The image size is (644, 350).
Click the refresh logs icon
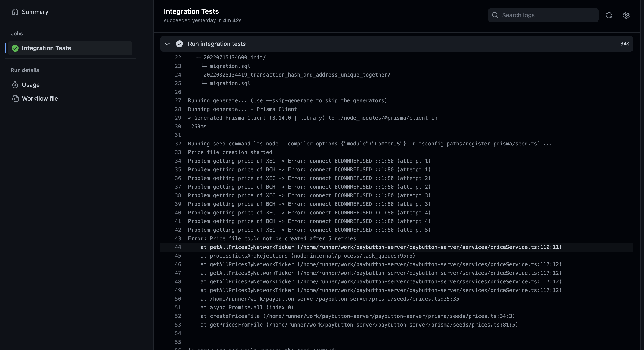pos(609,15)
